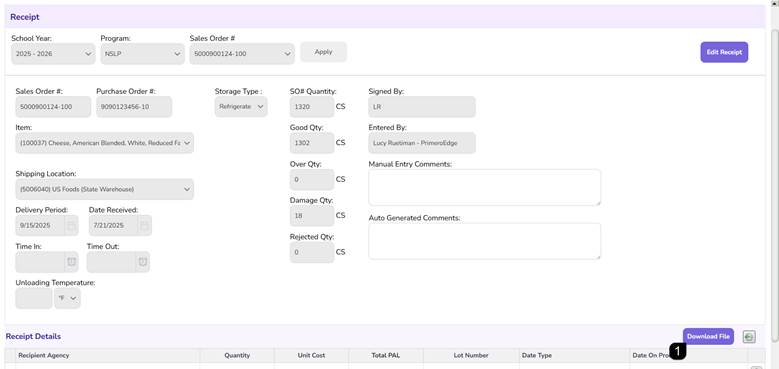Click the Purchase Order # field
Screen dimensions: 779x369
pyautogui.click(x=134, y=107)
